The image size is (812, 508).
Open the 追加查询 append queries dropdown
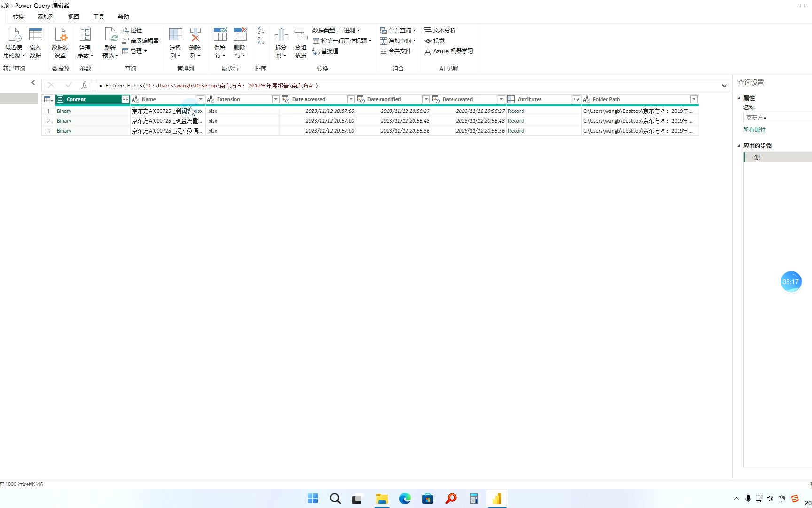[x=398, y=40]
